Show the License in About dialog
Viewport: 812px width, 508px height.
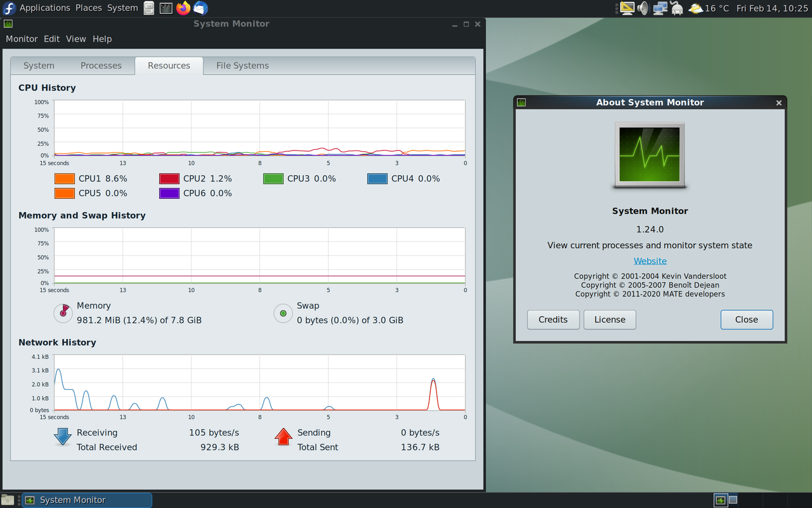[610, 319]
